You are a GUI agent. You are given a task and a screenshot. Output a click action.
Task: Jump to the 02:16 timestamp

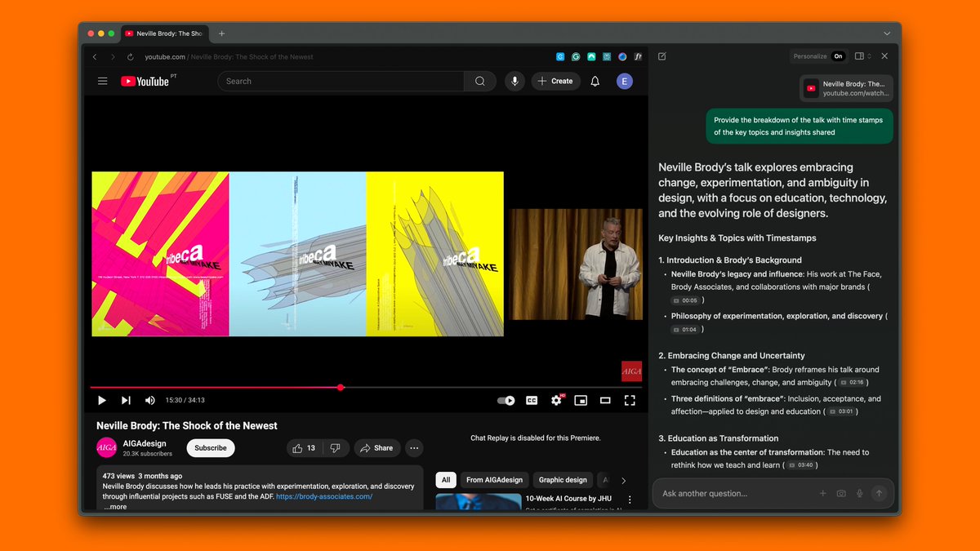[x=851, y=382]
